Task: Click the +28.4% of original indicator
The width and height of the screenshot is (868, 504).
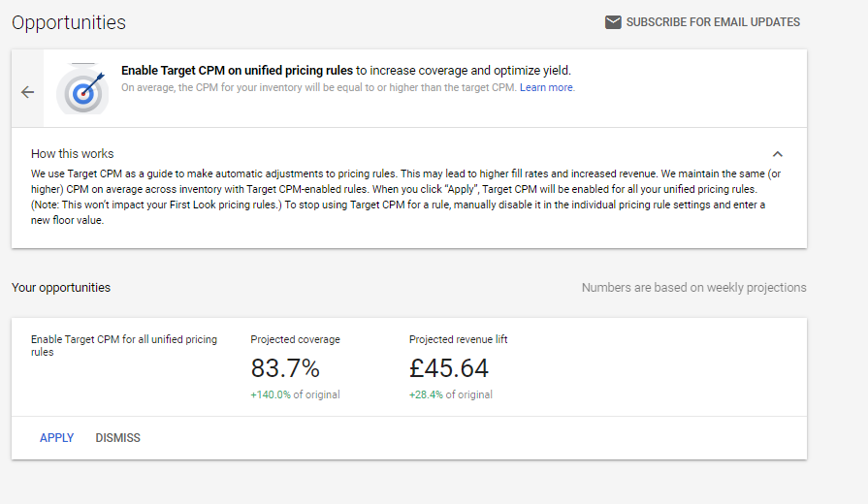Action: click(x=450, y=395)
